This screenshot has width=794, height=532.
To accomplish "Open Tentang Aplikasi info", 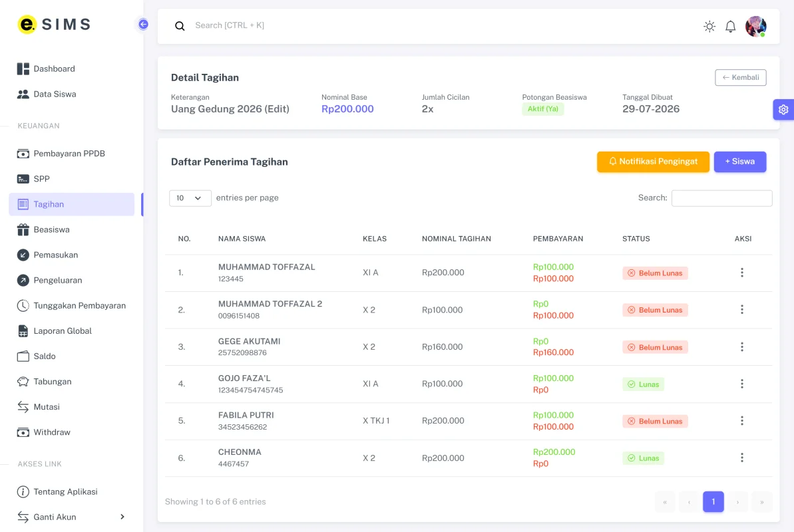I will (72, 491).
